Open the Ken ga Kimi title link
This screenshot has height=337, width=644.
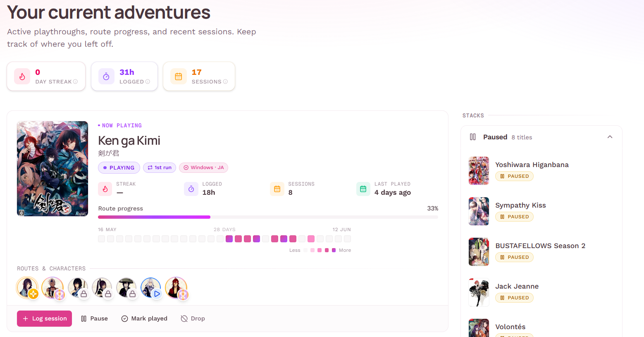tap(129, 141)
